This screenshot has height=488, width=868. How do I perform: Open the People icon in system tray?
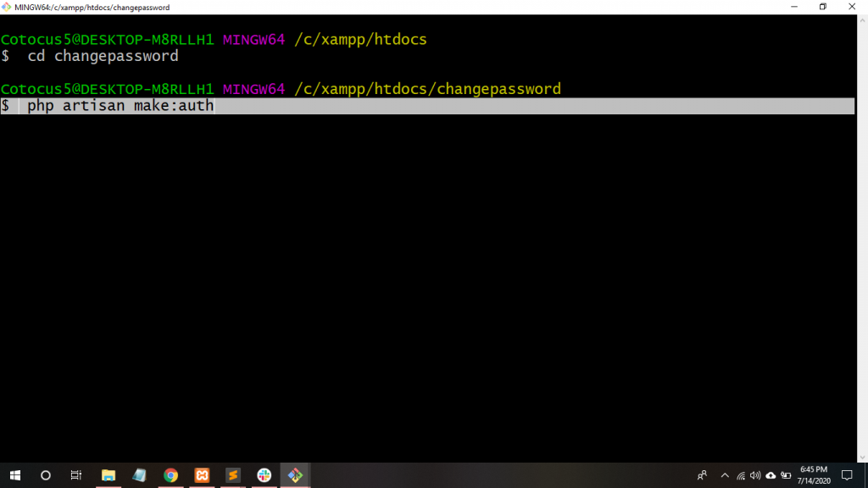click(x=702, y=475)
